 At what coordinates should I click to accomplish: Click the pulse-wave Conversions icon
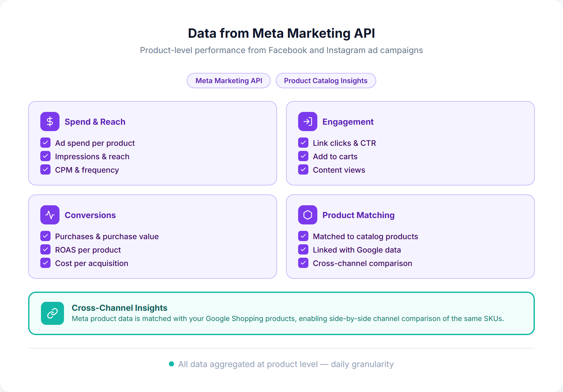(x=50, y=215)
